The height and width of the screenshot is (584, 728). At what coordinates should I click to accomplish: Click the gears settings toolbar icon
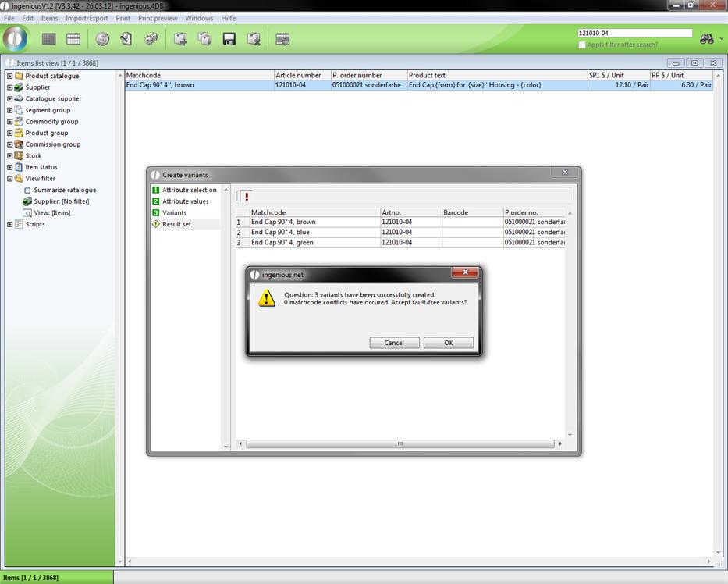click(x=151, y=39)
